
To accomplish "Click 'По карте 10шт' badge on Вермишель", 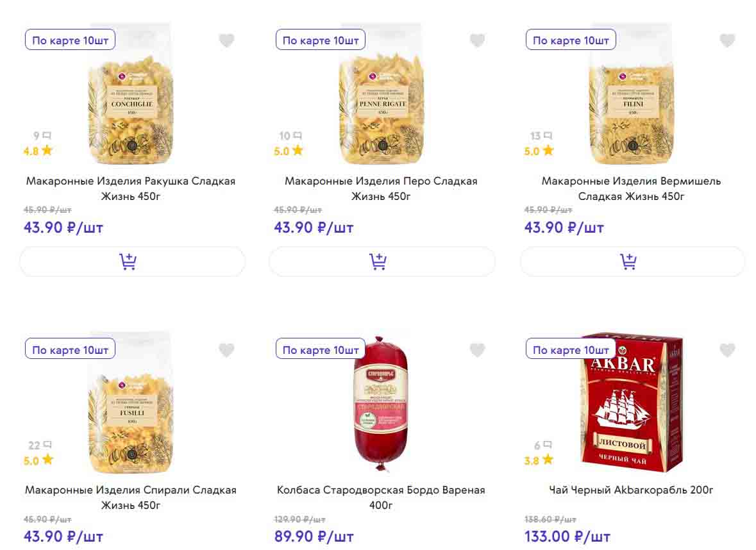I will (571, 40).
